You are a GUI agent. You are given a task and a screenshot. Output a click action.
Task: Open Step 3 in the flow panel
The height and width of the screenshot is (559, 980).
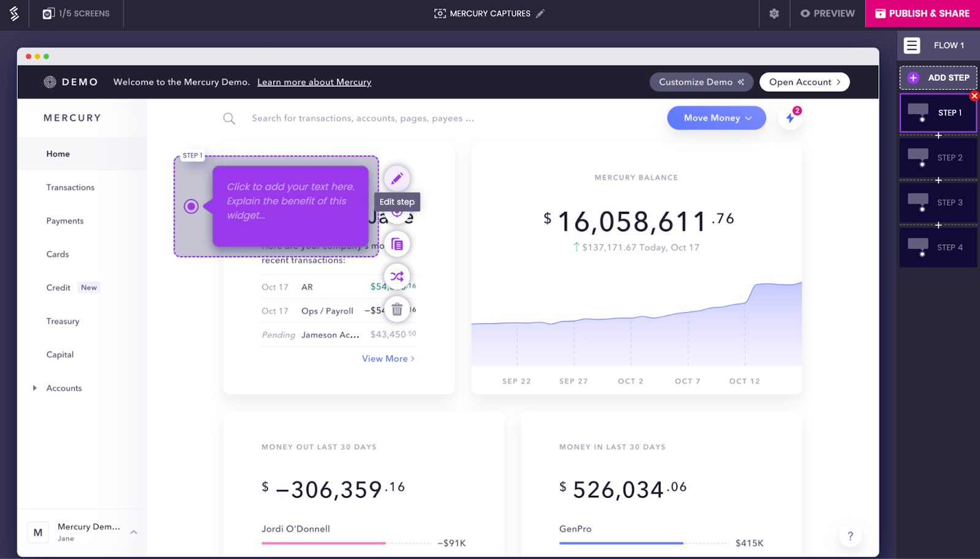tap(938, 202)
